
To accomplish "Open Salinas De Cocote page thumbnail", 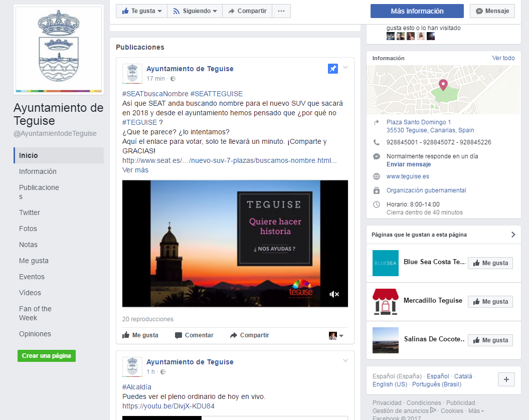I will (385, 340).
